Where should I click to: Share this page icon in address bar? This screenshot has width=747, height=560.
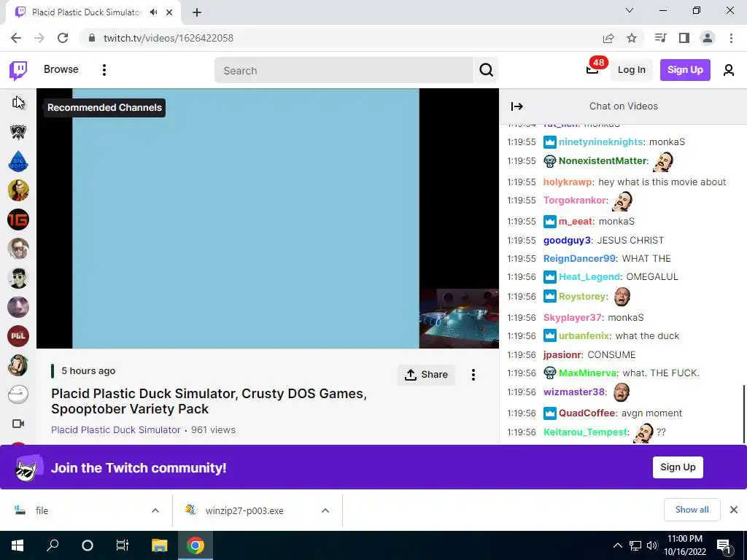(608, 38)
